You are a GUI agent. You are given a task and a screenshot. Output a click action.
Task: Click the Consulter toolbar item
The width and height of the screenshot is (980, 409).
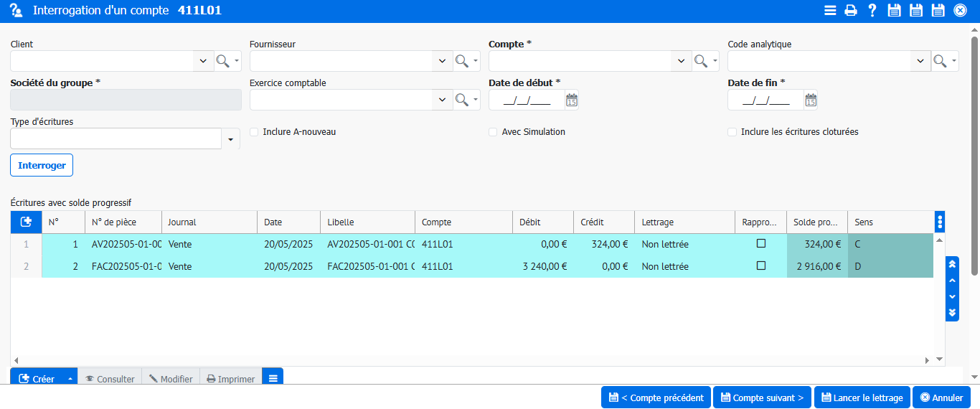click(x=110, y=379)
